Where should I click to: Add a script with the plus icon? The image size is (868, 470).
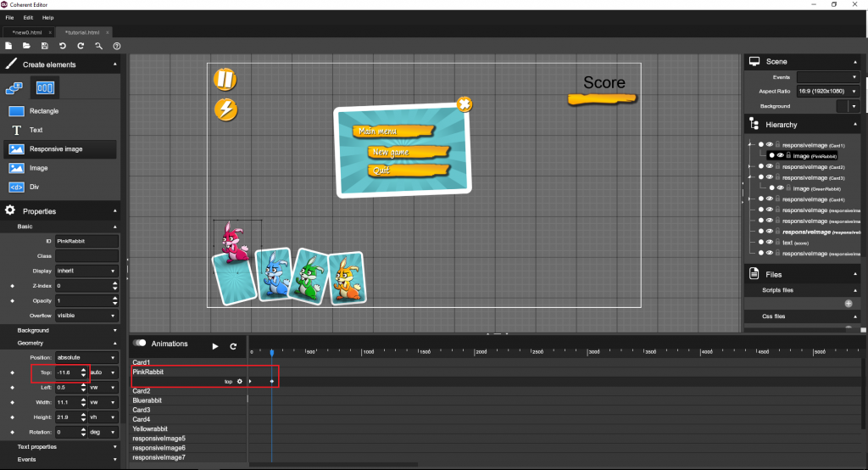click(x=848, y=303)
